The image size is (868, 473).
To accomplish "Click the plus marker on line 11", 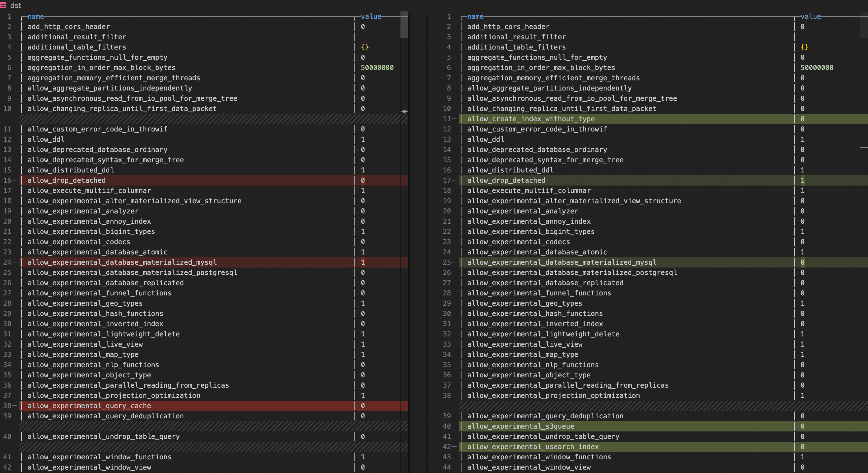I will (x=454, y=119).
